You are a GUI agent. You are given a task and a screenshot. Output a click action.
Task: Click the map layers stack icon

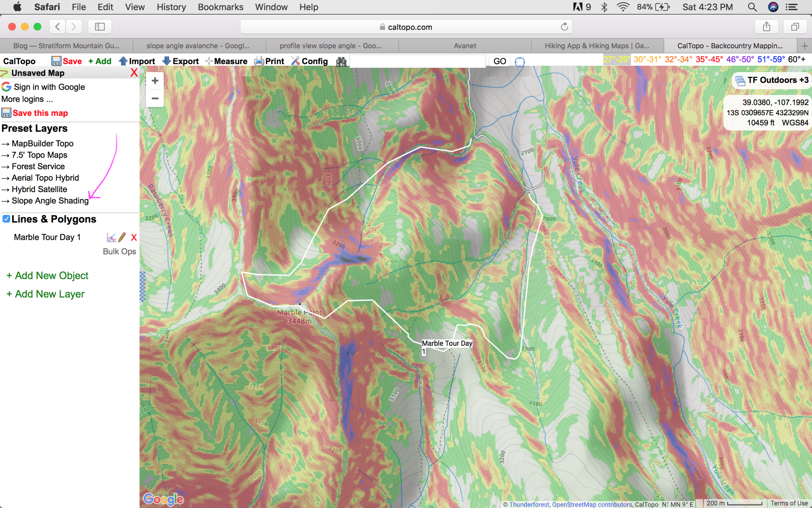click(740, 81)
